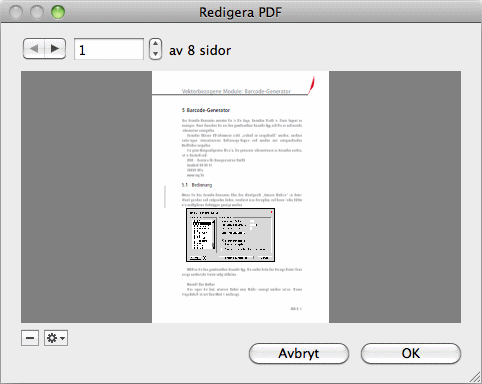Click the green zoom window button
This screenshot has width=482, height=384.
point(58,12)
